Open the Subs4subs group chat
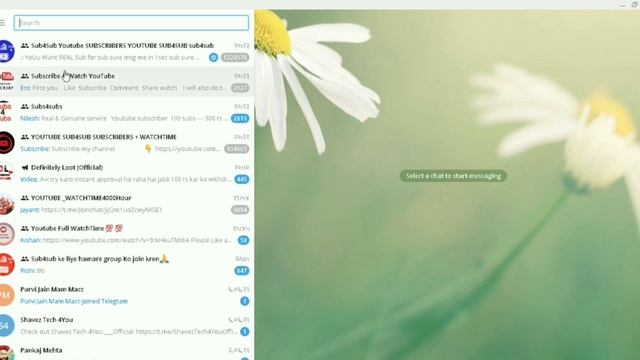Screen dimensions: 640x360 point(127,112)
